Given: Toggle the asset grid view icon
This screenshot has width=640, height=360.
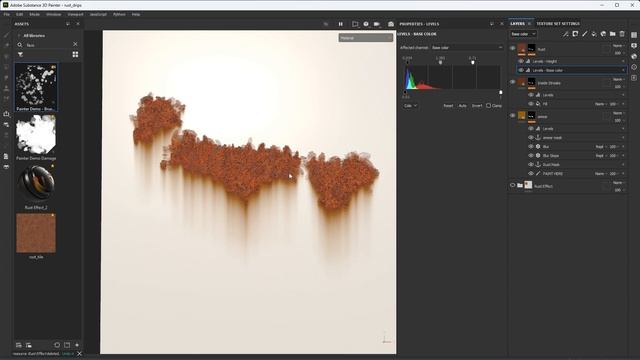Looking at the screenshot, I should click(x=75, y=54).
